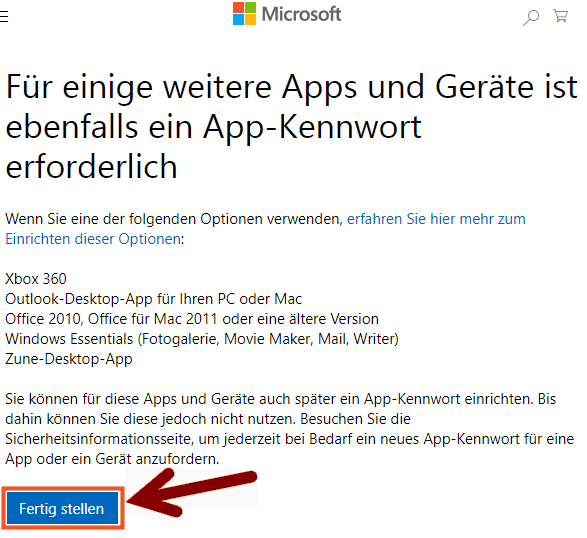The image size is (587, 538).
Task: Open the shopping cart
Action: (560, 16)
